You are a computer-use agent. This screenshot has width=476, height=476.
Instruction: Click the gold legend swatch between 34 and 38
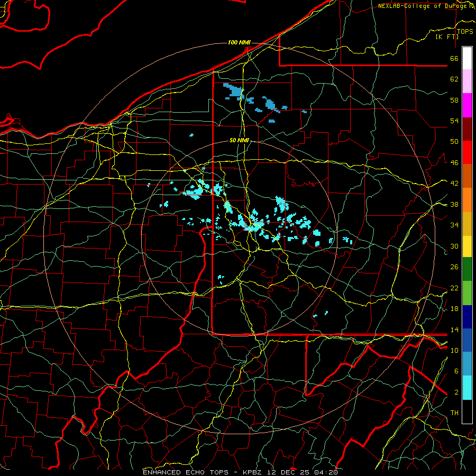pyautogui.click(x=467, y=224)
